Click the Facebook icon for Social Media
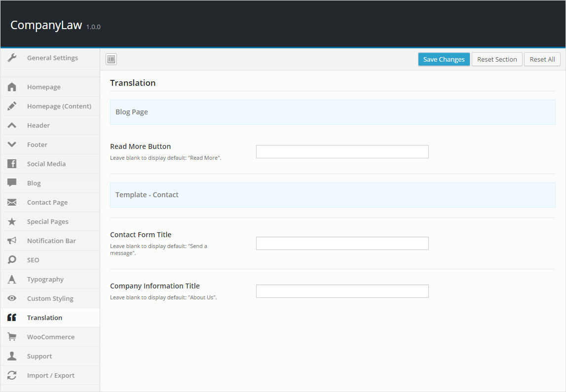 tap(12, 164)
